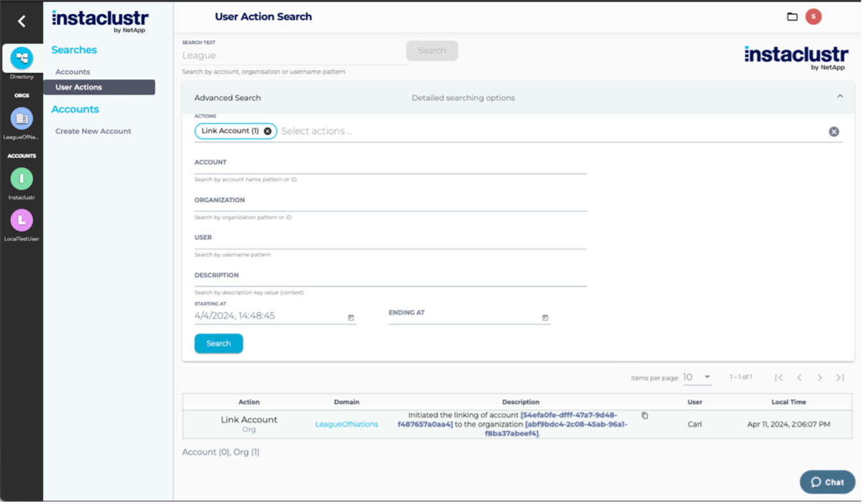Open the Starting At calendar picker
This screenshot has height=504, width=864.
[x=351, y=317]
